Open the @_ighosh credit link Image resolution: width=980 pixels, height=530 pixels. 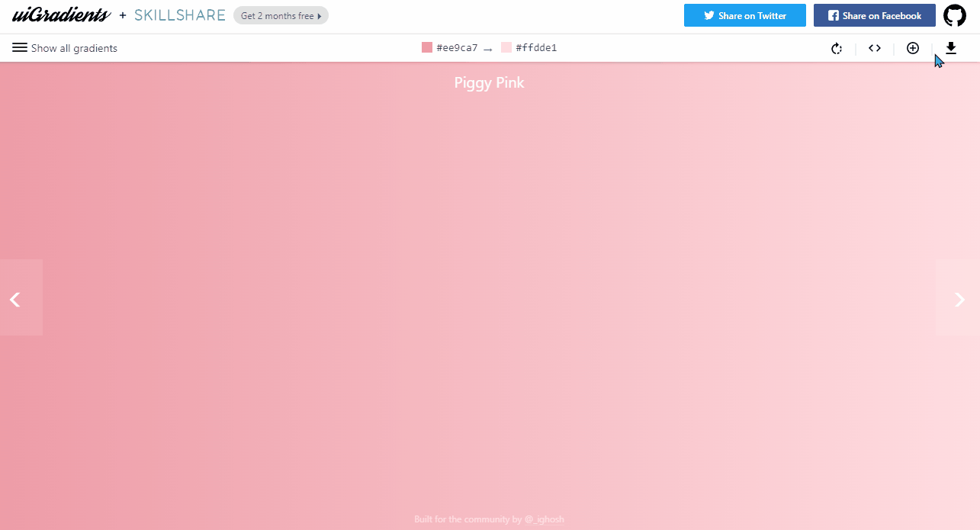pos(545,519)
